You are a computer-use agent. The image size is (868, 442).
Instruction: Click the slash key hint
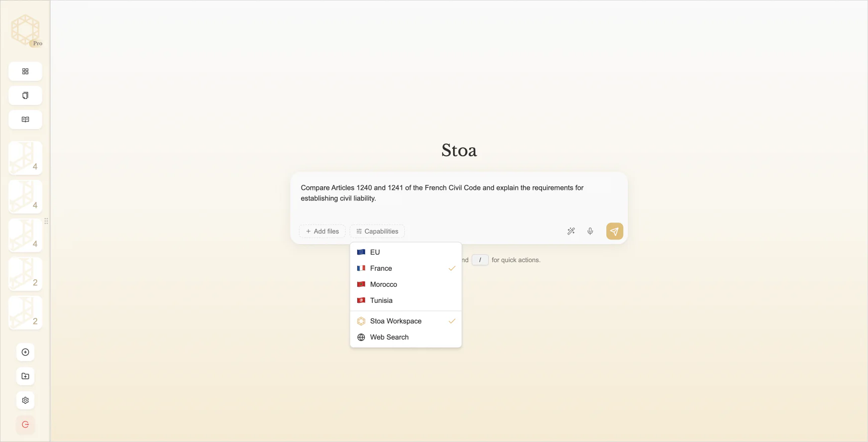coord(480,260)
